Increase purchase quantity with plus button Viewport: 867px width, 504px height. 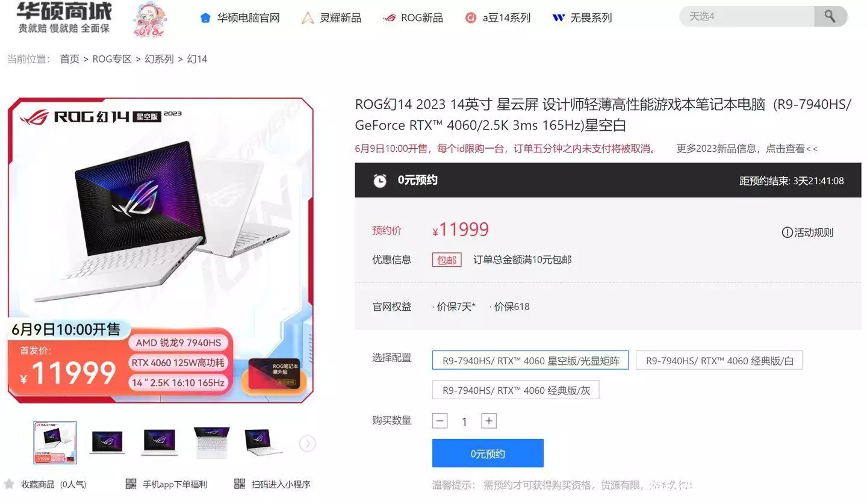489,421
